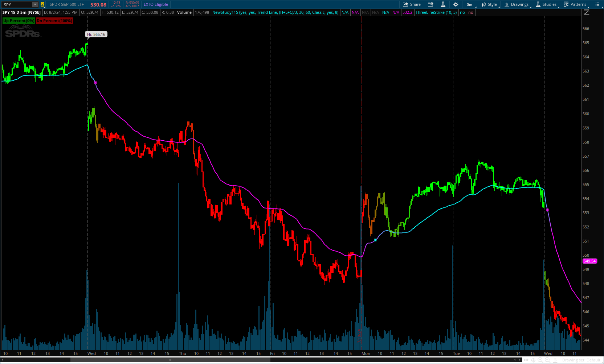
Task: Click the price axis scale icon
Action: coord(587,13)
